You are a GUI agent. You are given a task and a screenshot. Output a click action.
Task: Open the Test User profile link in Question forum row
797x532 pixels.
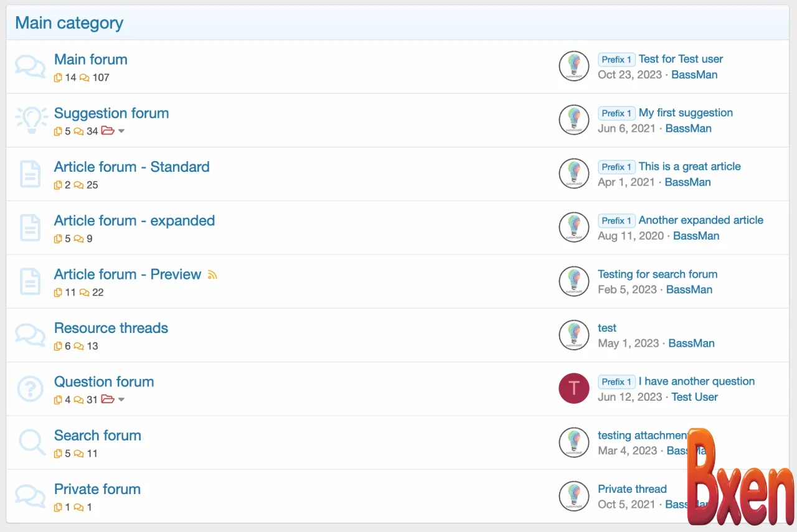(x=694, y=397)
